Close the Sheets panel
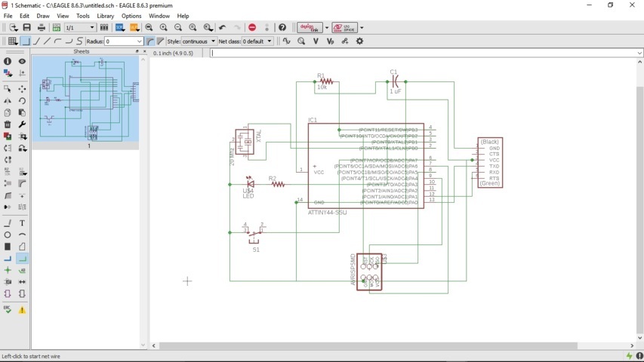 click(x=144, y=51)
